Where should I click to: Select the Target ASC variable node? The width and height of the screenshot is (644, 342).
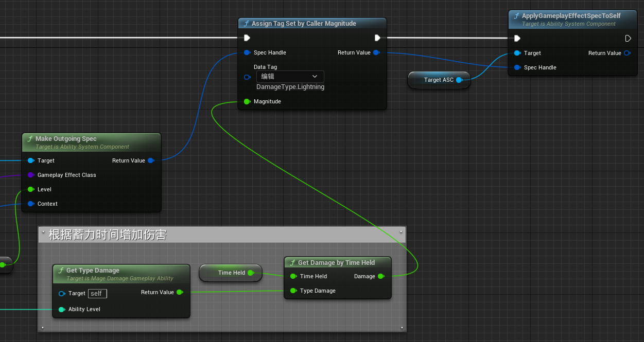click(x=439, y=80)
